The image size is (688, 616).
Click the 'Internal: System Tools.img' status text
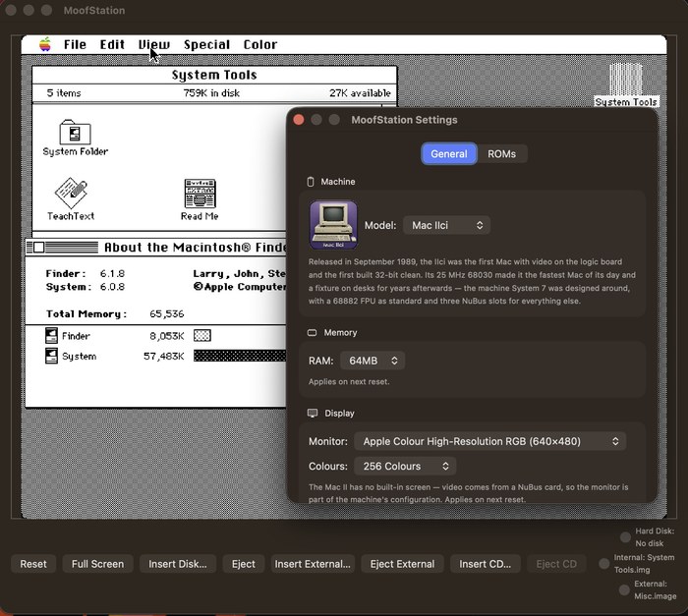[644, 563]
